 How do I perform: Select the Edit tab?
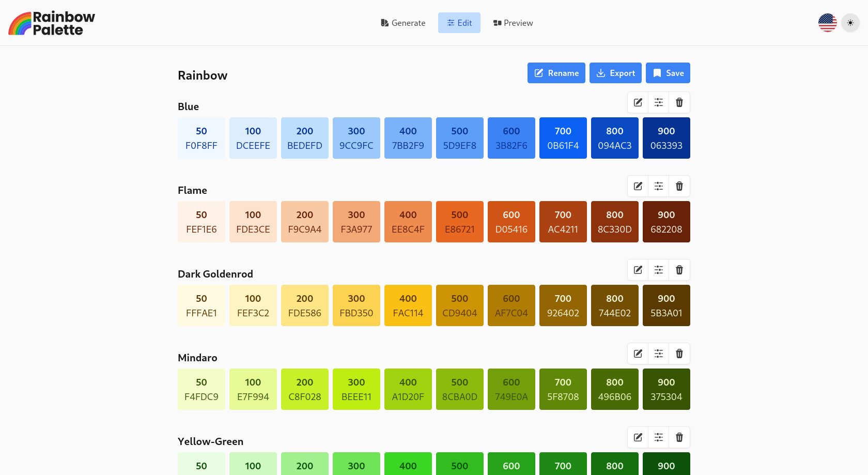pos(459,23)
